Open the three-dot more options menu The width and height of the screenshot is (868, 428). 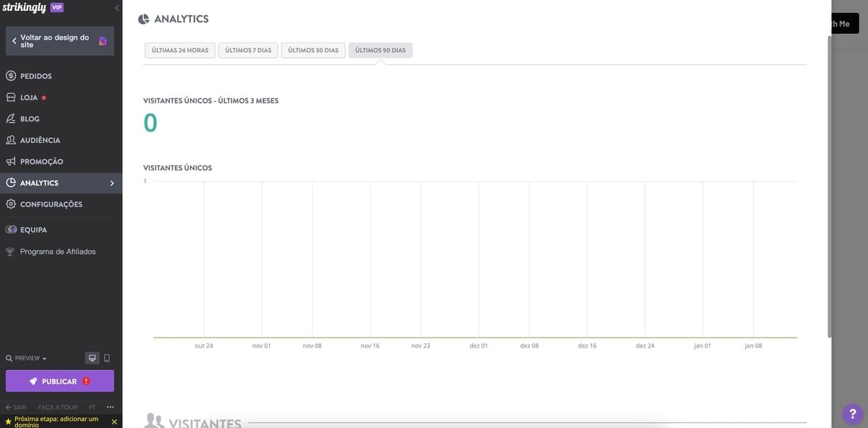point(111,407)
